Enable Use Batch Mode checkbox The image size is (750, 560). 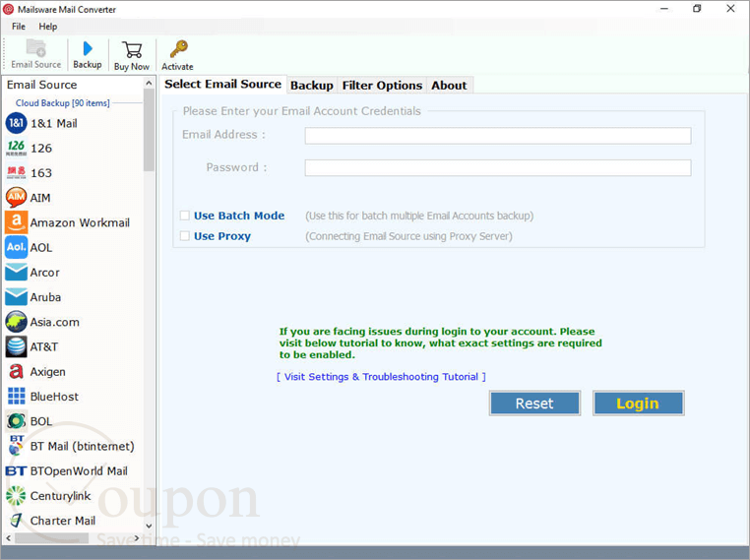coord(185,216)
